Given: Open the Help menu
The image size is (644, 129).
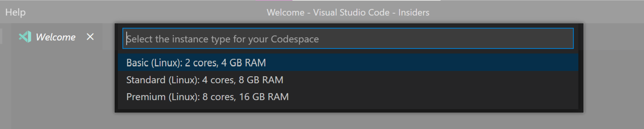Looking at the screenshot, I should pyautogui.click(x=15, y=12).
